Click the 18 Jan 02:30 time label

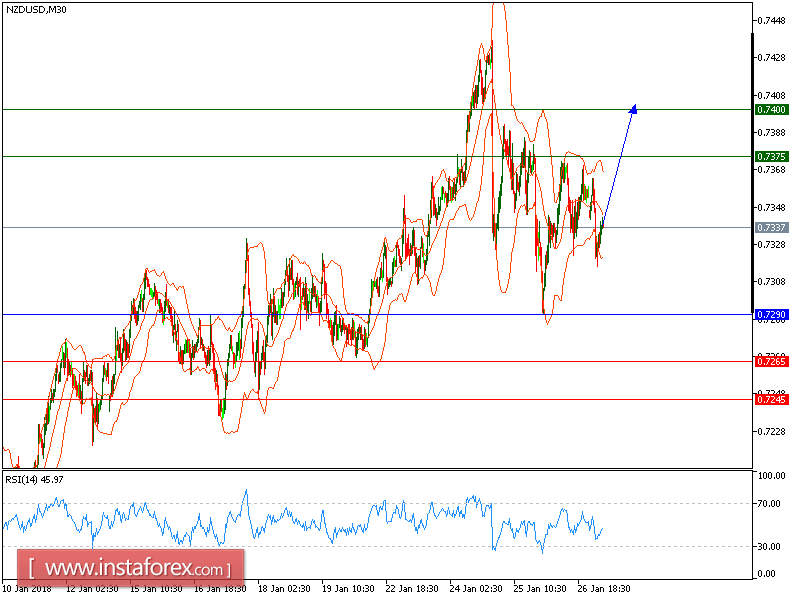284,589
